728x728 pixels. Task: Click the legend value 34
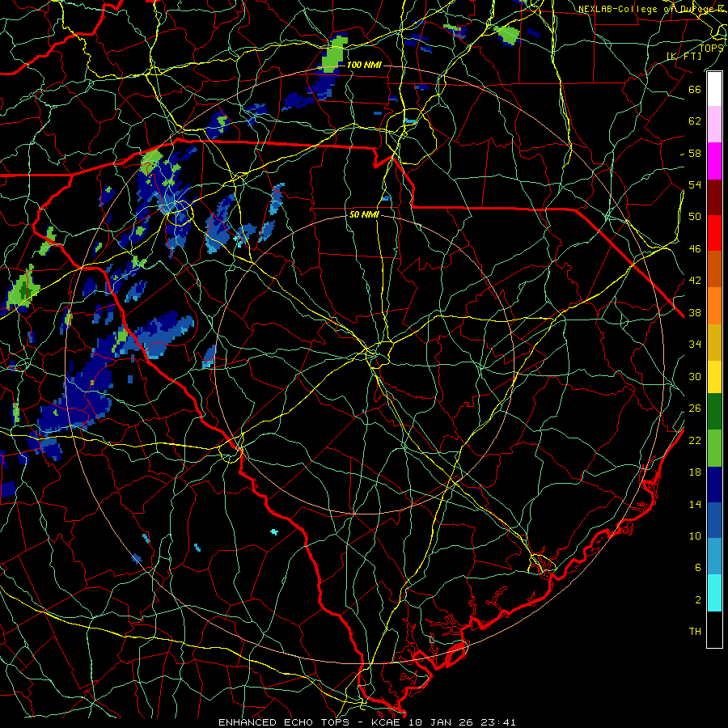(695, 345)
